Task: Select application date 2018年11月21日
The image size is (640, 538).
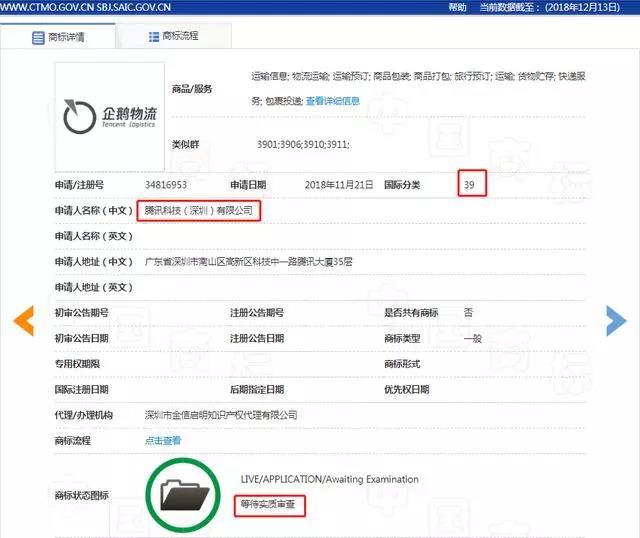Action: point(339,185)
